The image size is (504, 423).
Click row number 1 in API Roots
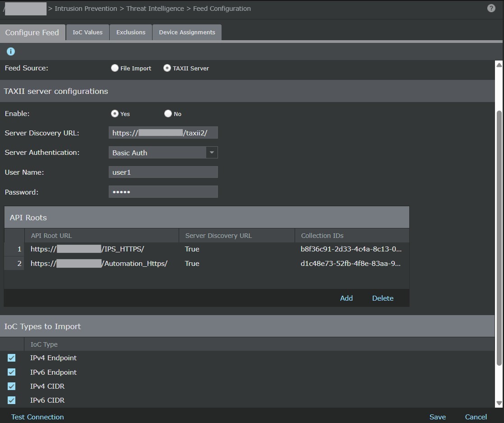pyautogui.click(x=14, y=249)
